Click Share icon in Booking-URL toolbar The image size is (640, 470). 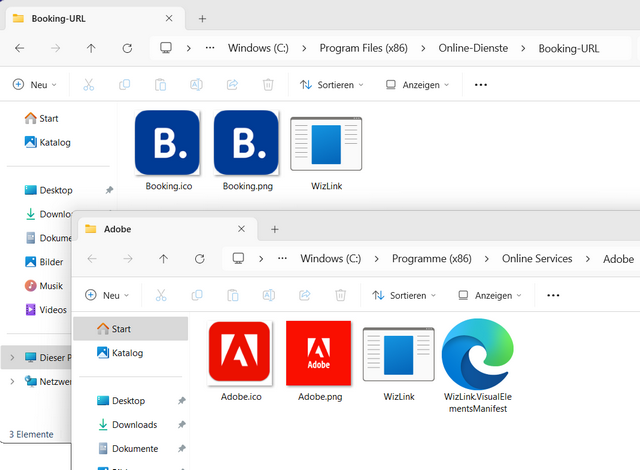(x=232, y=84)
